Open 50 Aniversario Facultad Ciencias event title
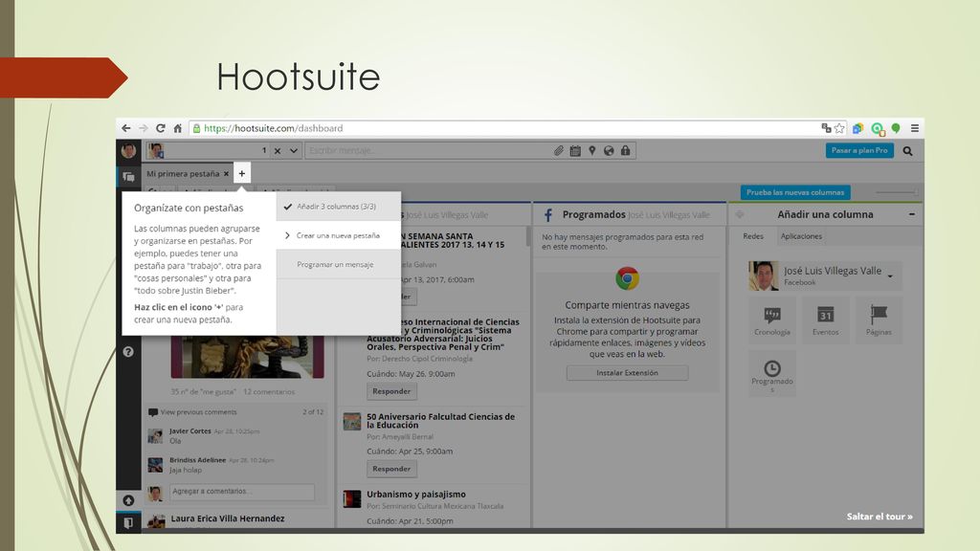The height and width of the screenshot is (551, 980). (440, 421)
